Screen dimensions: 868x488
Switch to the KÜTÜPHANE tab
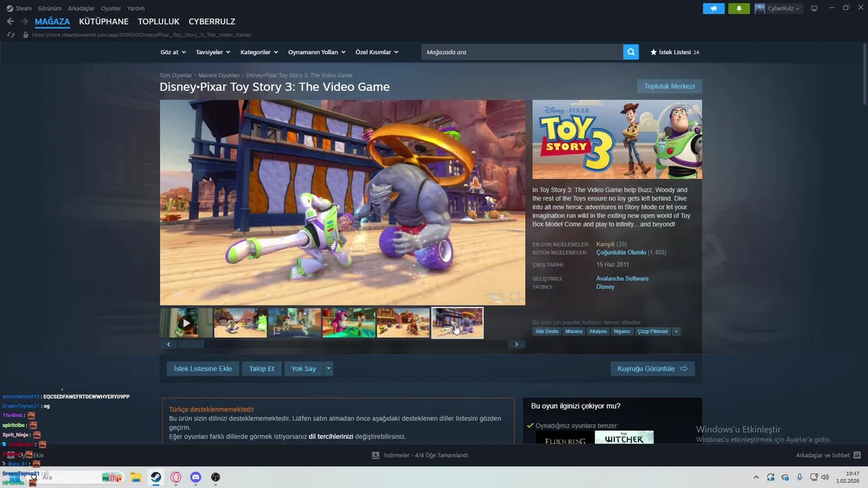(104, 22)
